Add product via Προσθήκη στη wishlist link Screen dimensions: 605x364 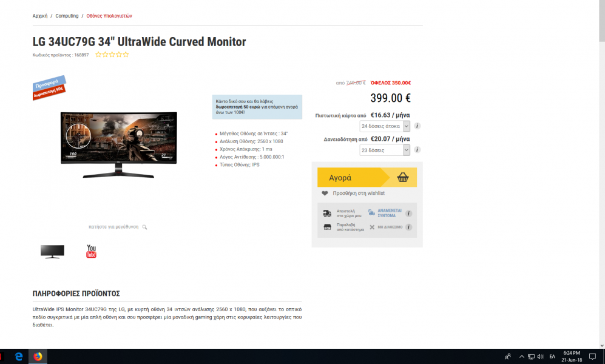pos(359,193)
